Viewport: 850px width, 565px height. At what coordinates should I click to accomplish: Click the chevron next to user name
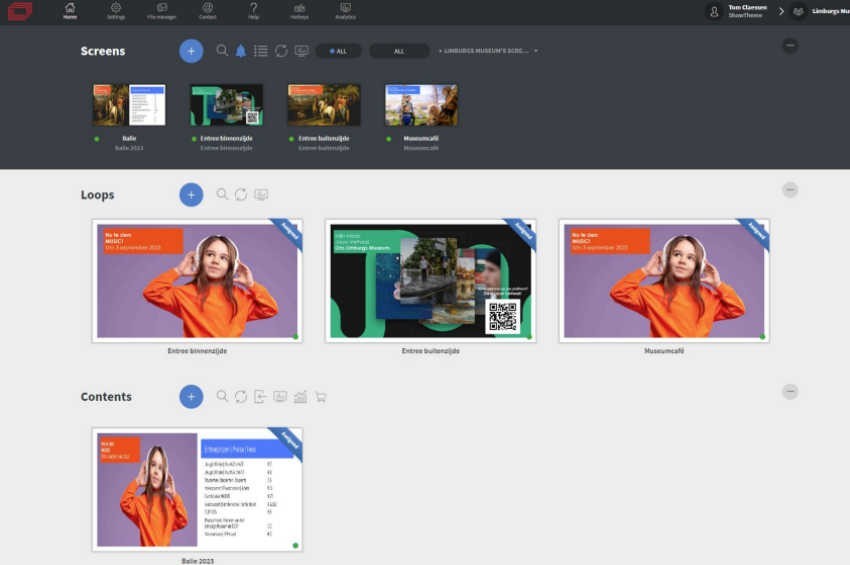coord(781,11)
